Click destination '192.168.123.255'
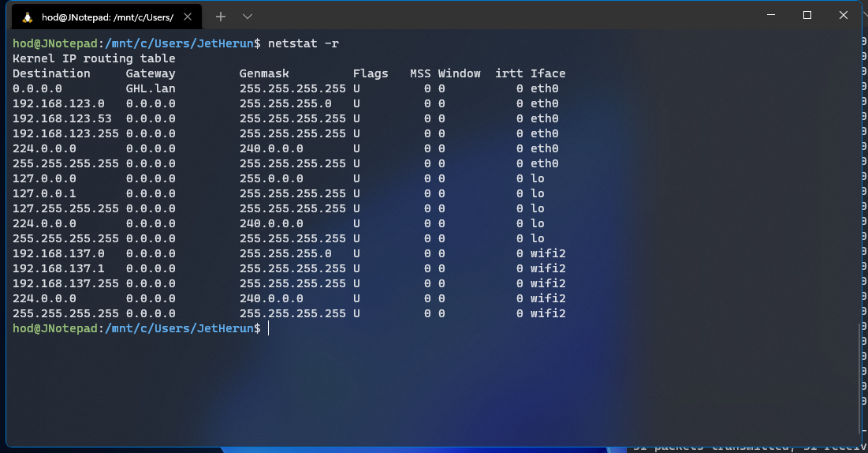Image resolution: width=868 pixels, height=453 pixels. [x=66, y=133]
